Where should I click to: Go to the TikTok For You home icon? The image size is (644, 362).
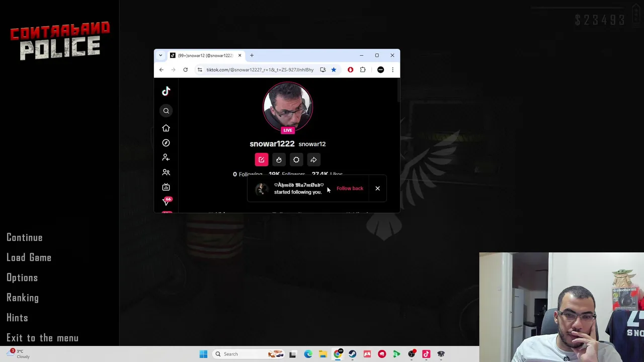[166, 128]
